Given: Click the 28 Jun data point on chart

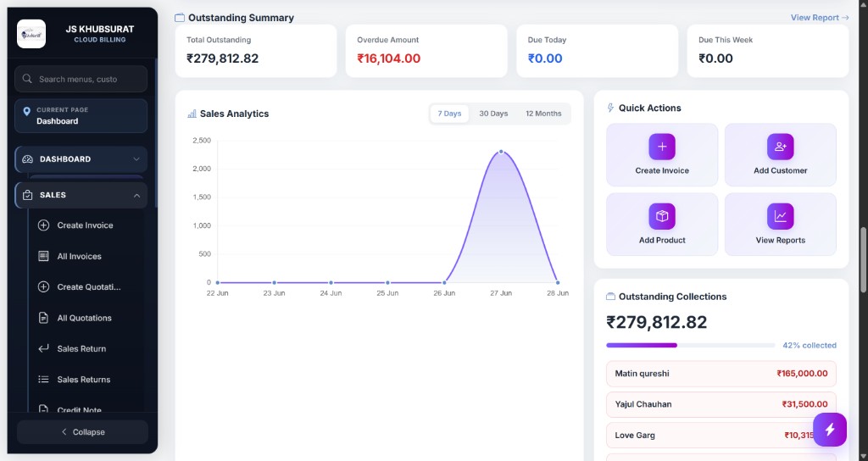Looking at the screenshot, I should tap(558, 283).
